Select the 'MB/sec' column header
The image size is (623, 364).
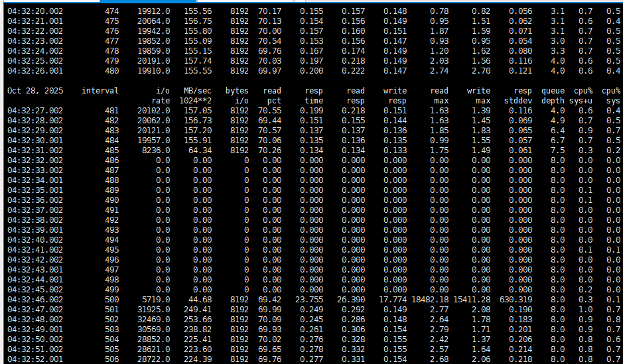(197, 91)
